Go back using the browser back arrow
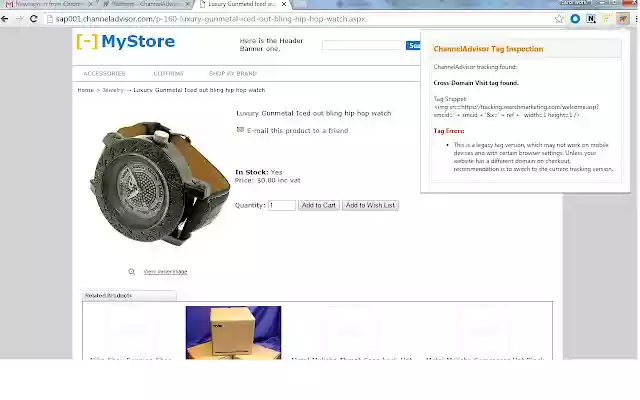 (x=5, y=19)
